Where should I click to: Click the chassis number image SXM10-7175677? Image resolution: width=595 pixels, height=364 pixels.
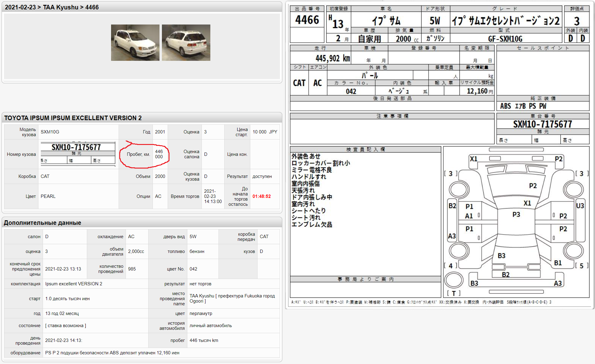(78, 154)
